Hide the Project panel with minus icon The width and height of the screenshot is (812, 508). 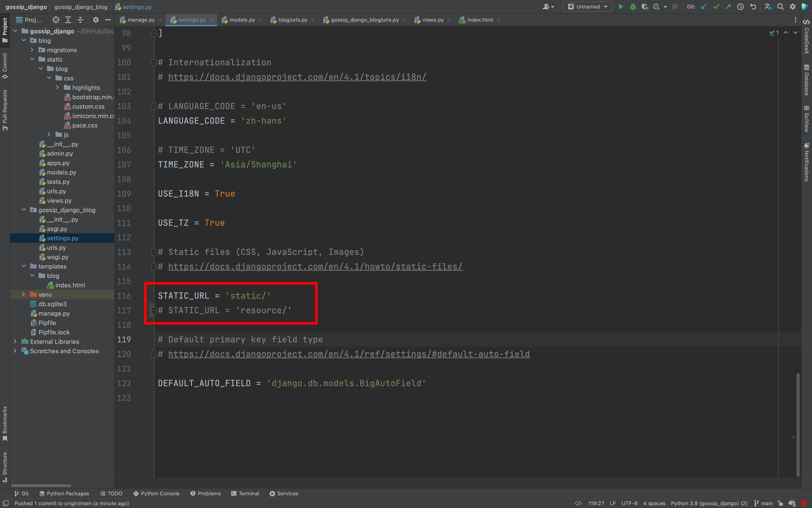tap(108, 20)
